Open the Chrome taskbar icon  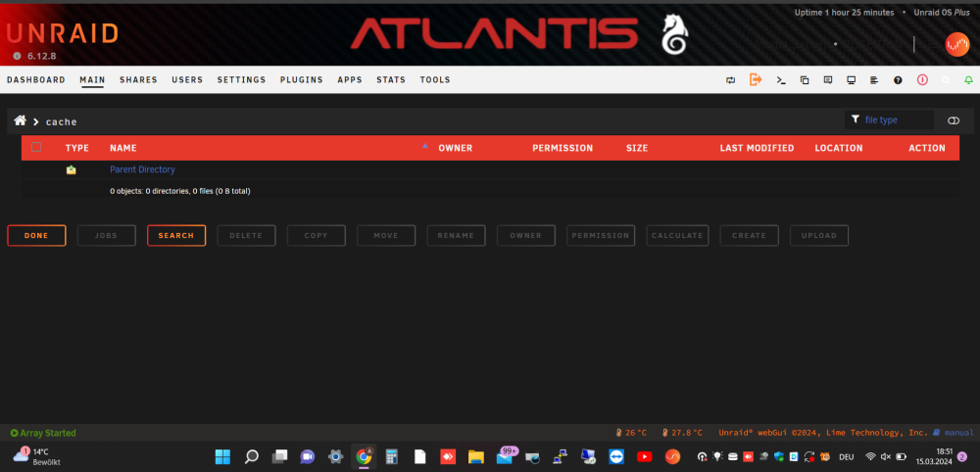(364, 456)
